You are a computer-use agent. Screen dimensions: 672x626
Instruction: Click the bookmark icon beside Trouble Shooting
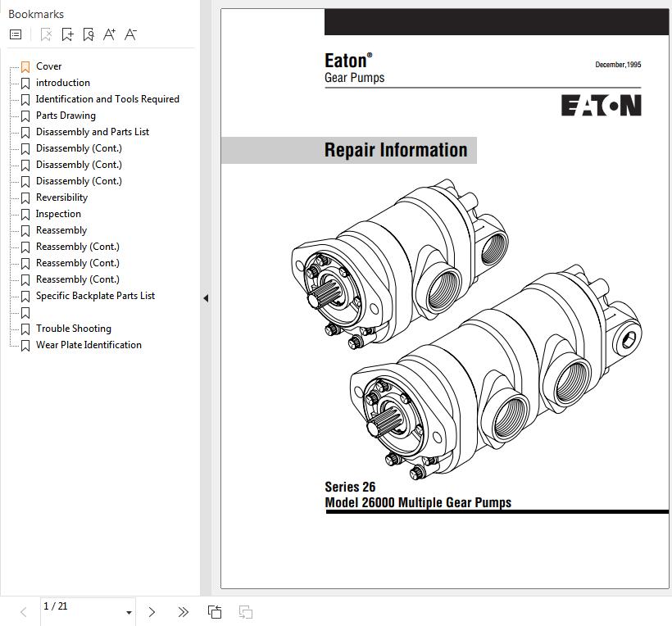coord(25,329)
